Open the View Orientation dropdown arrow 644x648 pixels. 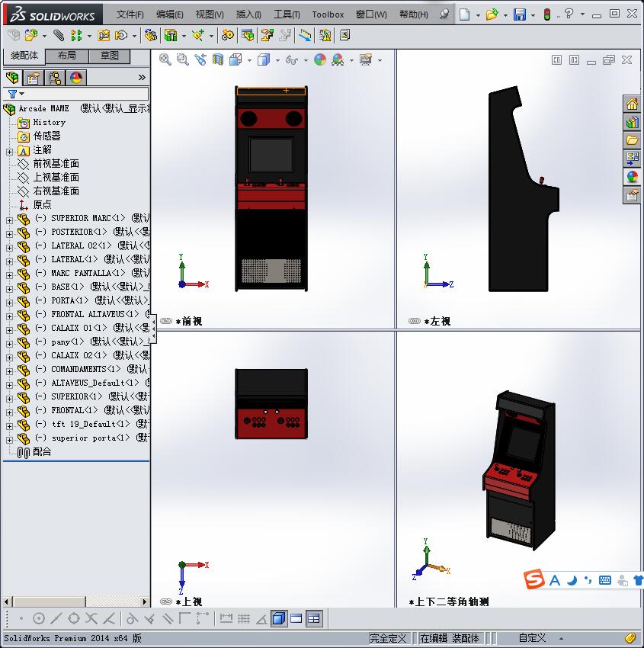point(249,61)
